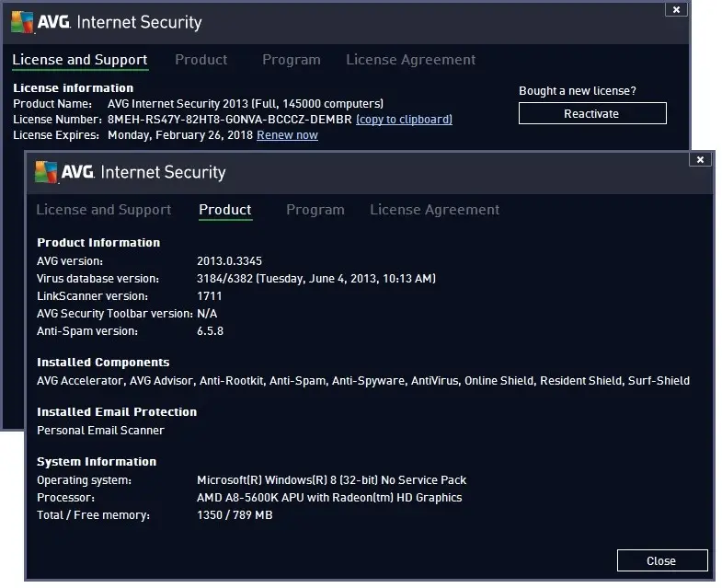Select License and Support tab in back window
This screenshot has width=722, height=588.
point(80,60)
